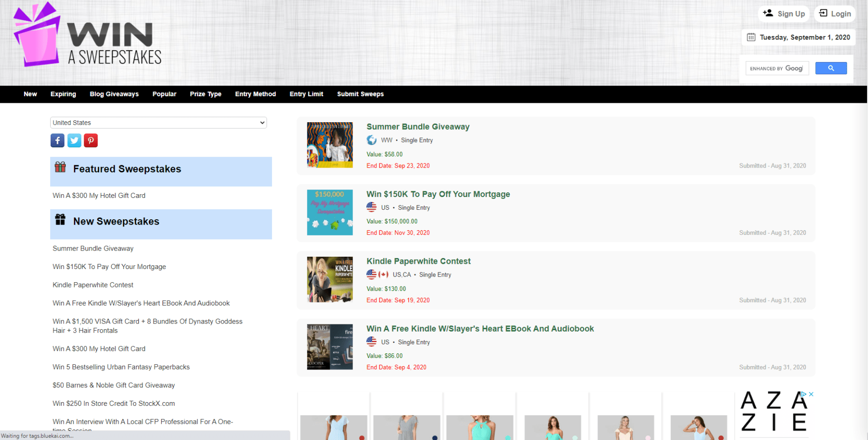Click the Win A Sweepstakes gift logo
The height and width of the screenshot is (440, 868).
click(x=37, y=36)
